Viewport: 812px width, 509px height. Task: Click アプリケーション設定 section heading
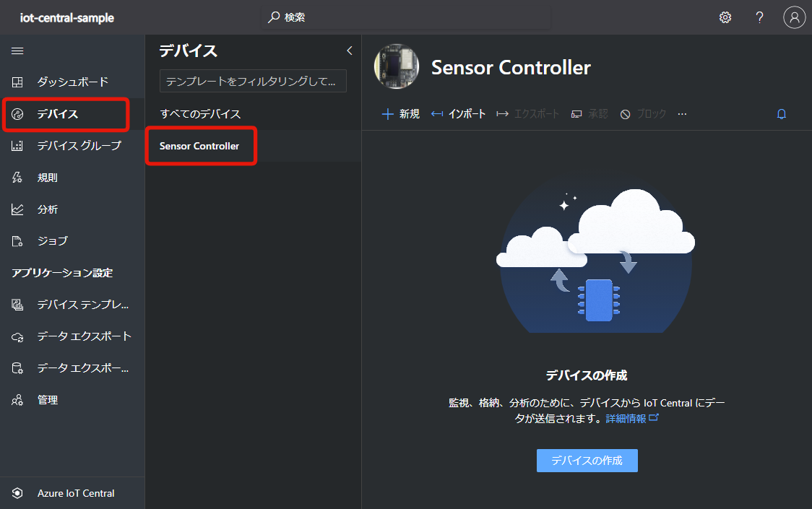coord(62,273)
